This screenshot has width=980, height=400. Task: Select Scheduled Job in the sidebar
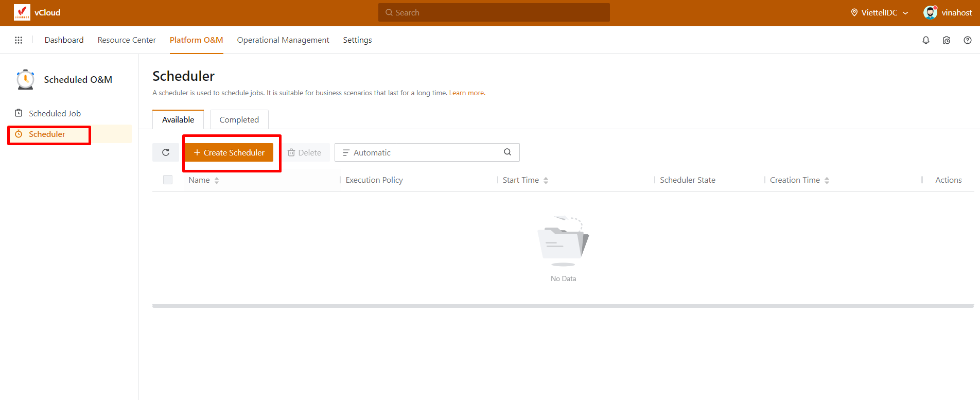(55, 113)
